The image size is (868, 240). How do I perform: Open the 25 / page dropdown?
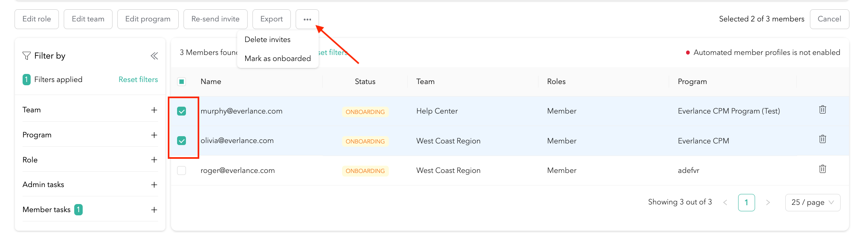click(x=812, y=202)
